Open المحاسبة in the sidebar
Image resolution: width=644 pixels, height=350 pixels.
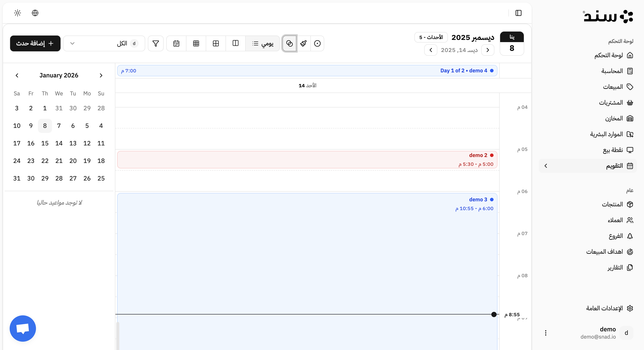click(612, 71)
